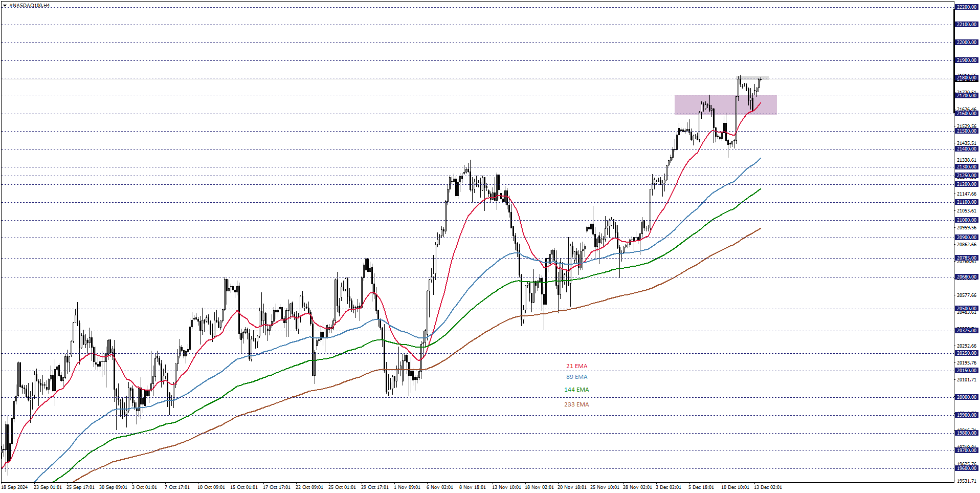The height and width of the screenshot is (493, 980).
Task: Click the 20000.00 price level label
Action: coord(966,397)
